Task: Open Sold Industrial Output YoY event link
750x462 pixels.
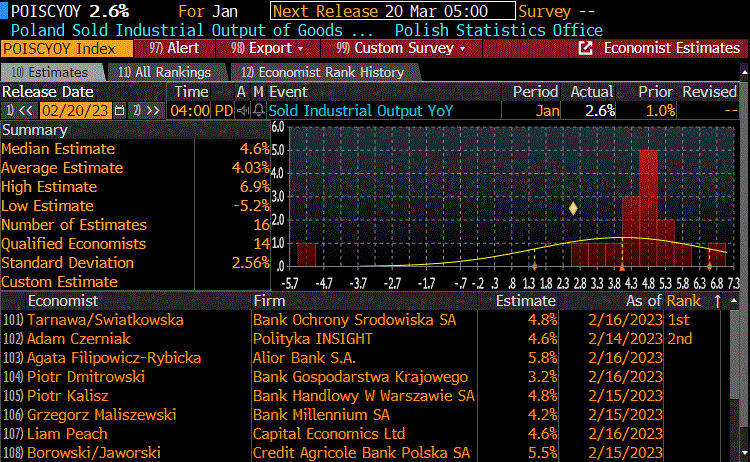Action: tap(361, 111)
